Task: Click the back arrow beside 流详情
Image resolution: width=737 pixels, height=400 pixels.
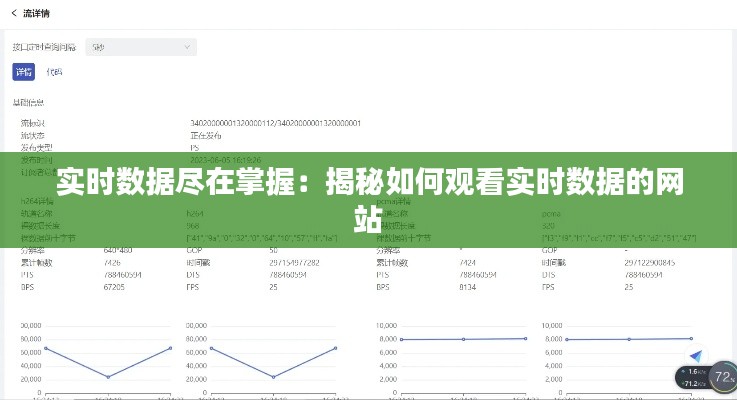Action: pyautogui.click(x=14, y=13)
